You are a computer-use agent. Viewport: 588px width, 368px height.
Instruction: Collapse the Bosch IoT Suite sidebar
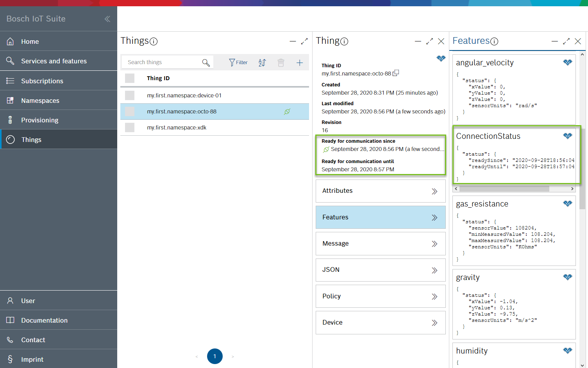point(107,19)
